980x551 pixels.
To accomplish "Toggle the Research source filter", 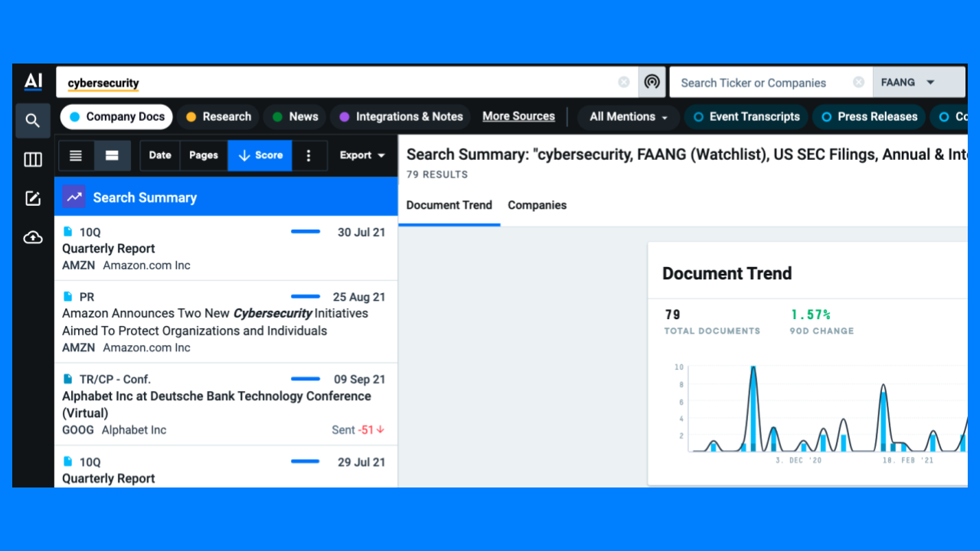I will (218, 116).
